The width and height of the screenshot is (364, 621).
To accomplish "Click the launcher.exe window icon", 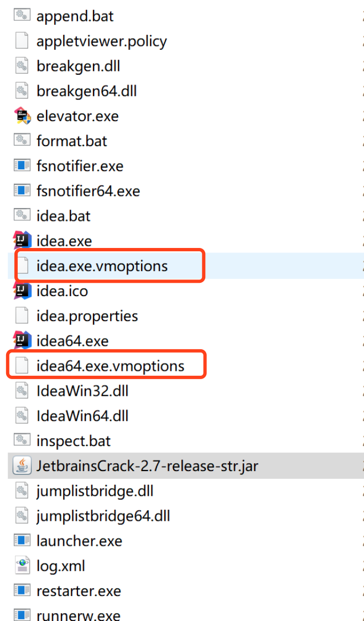I will (x=22, y=541).
